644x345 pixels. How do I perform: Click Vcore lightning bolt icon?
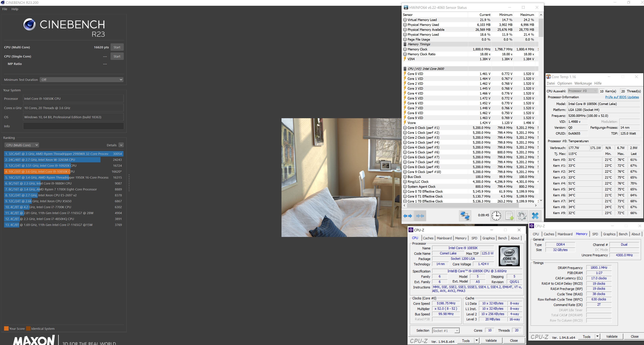pyautogui.click(x=405, y=123)
